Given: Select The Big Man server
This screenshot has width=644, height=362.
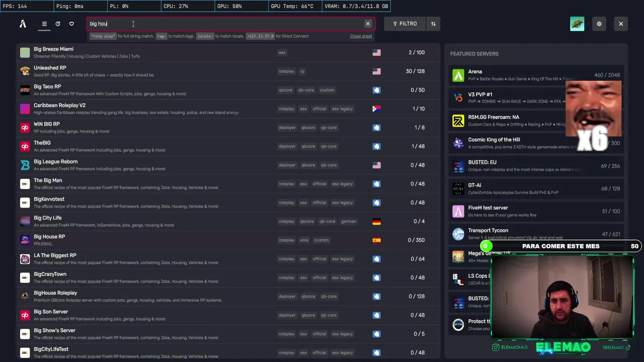Looking at the screenshot, I should 228,184.
